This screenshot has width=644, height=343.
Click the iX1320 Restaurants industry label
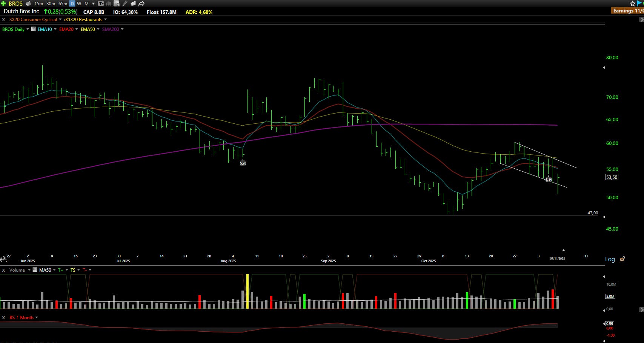tap(83, 20)
